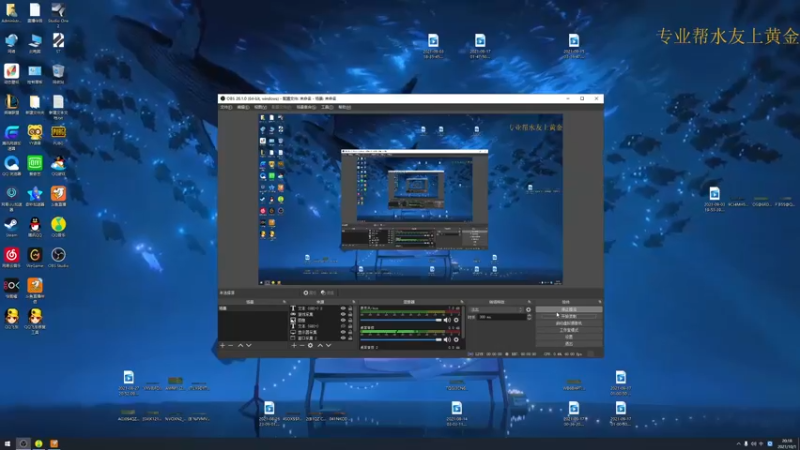Screen dimensions: 800x450
Task: Lock the game capture source
Action: coord(350,314)
